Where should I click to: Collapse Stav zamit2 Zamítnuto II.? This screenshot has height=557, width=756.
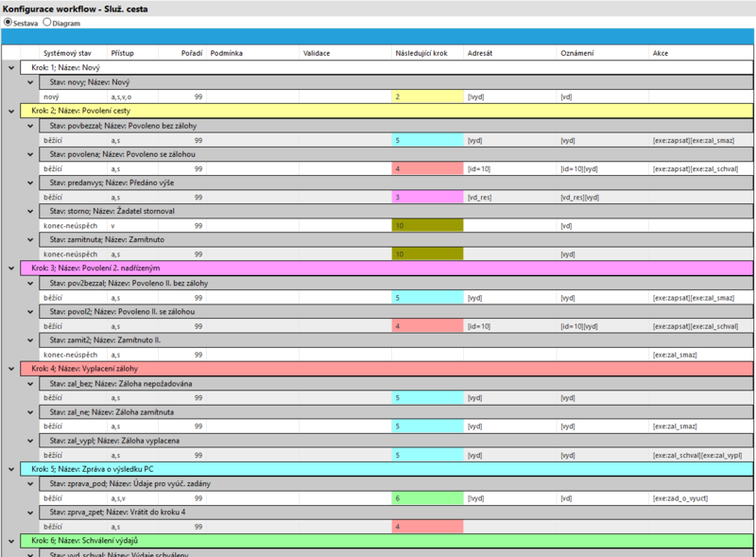(30, 340)
